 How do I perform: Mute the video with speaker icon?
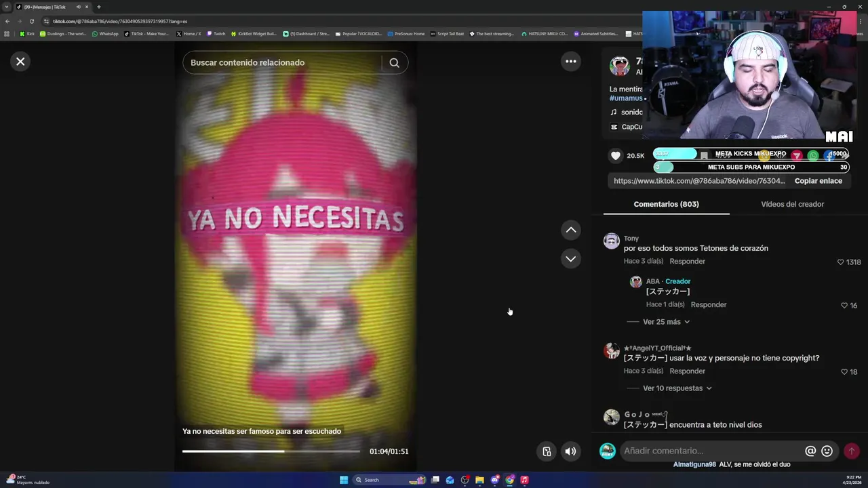pyautogui.click(x=571, y=451)
